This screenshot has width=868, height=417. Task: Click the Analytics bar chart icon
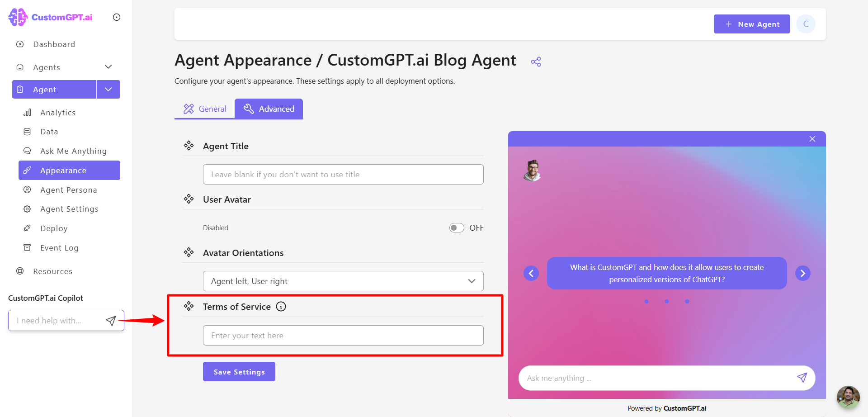(27, 112)
